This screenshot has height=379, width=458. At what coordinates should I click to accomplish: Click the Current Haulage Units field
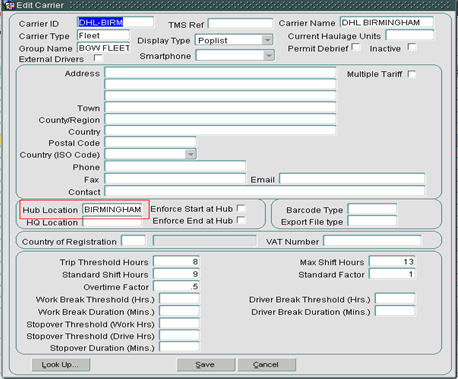(410, 35)
